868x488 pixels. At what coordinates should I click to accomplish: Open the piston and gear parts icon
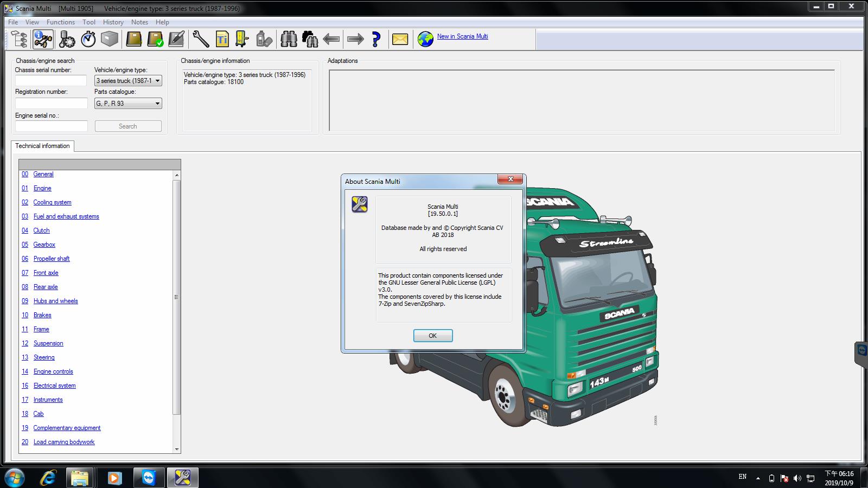coord(67,39)
